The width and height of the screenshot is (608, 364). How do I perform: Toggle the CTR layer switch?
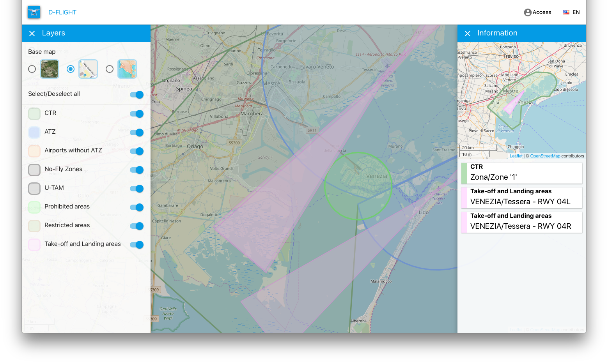(x=137, y=114)
